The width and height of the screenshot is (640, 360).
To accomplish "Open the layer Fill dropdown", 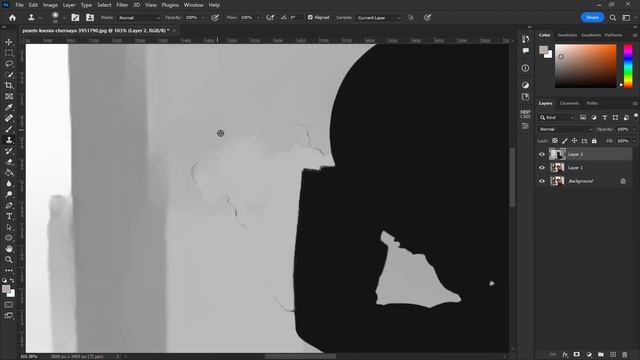I will point(634,141).
